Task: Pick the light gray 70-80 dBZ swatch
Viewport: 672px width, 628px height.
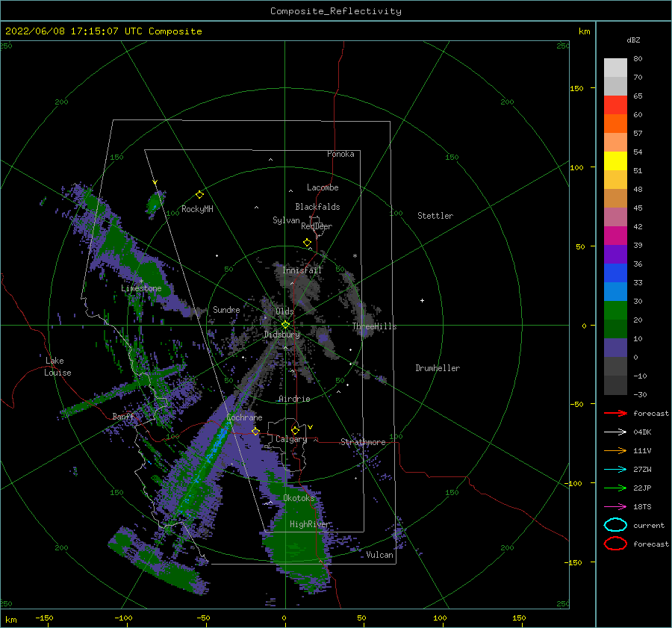Action: 615,67
